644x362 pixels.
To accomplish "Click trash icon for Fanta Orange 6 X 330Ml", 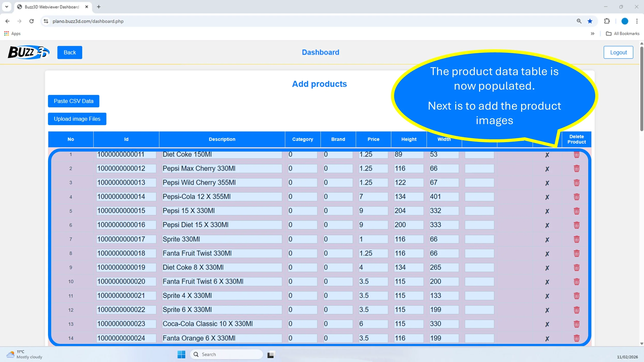I will click(x=577, y=338).
